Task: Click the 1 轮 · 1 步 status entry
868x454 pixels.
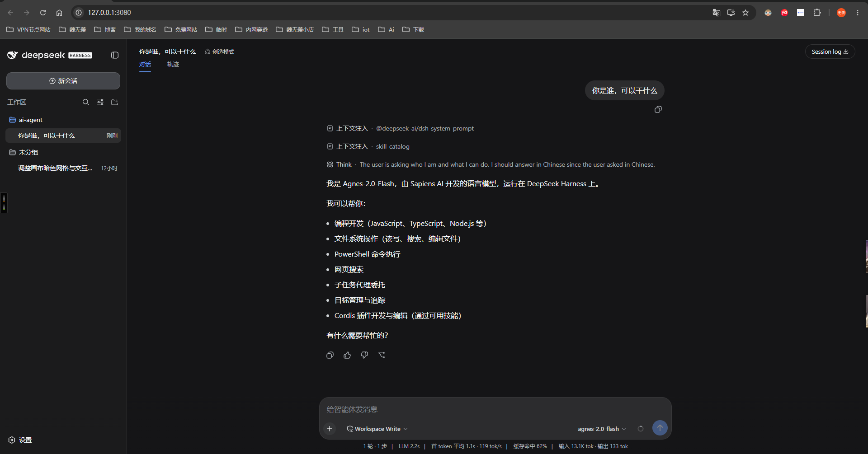Action: (375, 446)
